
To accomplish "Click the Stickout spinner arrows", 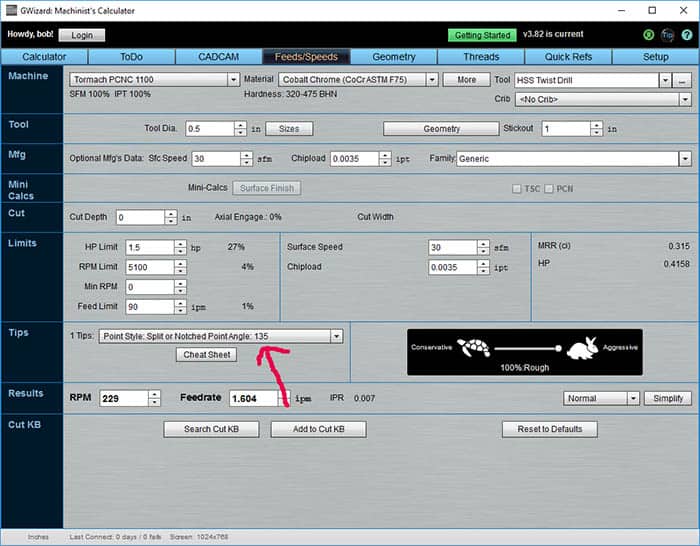I will coord(596,129).
